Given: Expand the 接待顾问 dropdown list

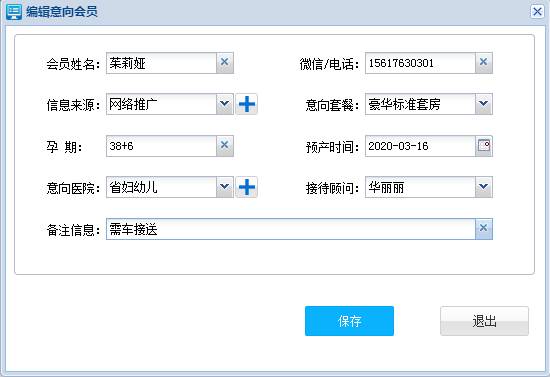Looking at the screenshot, I should [x=483, y=187].
